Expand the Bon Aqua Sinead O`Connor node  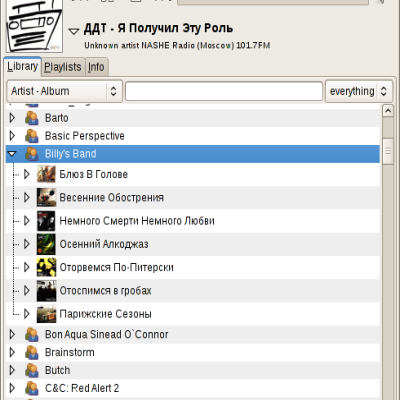12,334
